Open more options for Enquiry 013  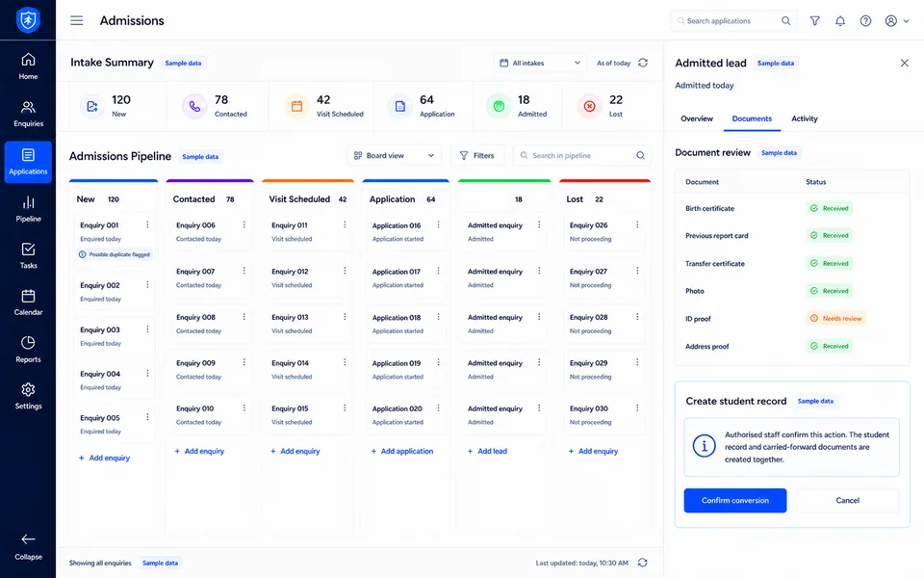345,317
